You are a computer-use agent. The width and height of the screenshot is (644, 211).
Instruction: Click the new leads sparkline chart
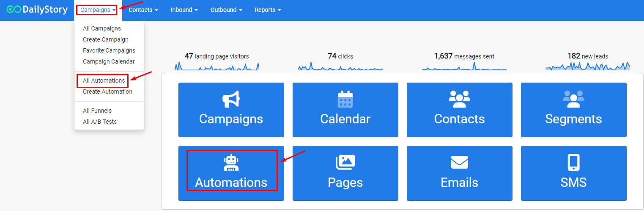click(x=588, y=66)
